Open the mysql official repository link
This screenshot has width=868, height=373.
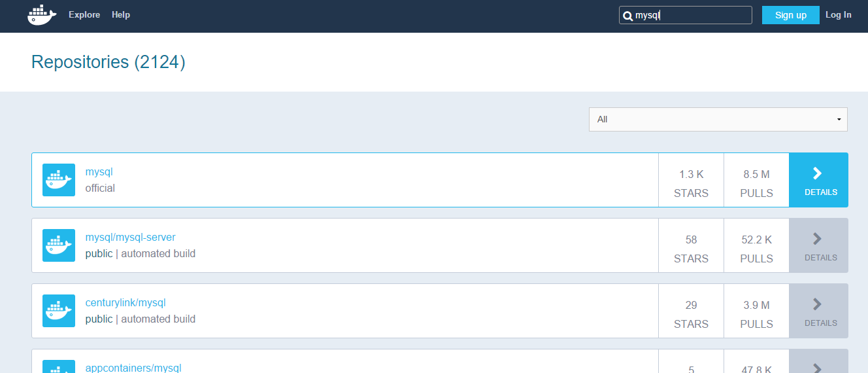click(99, 171)
